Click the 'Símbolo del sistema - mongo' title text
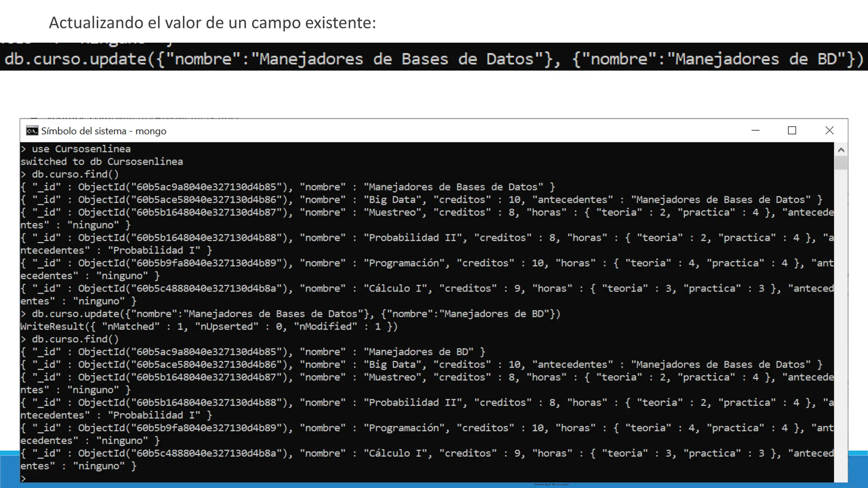The height and width of the screenshot is (488, 868). click(104, 131)
